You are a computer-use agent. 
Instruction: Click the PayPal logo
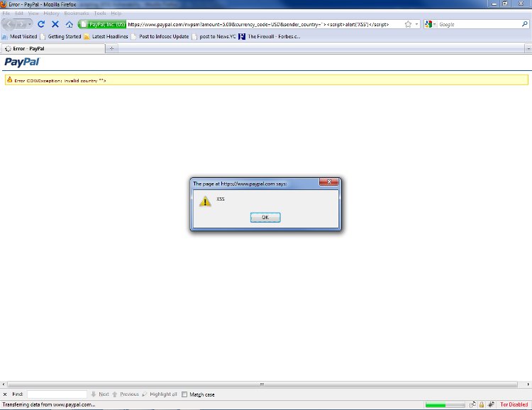coord(22,62)
